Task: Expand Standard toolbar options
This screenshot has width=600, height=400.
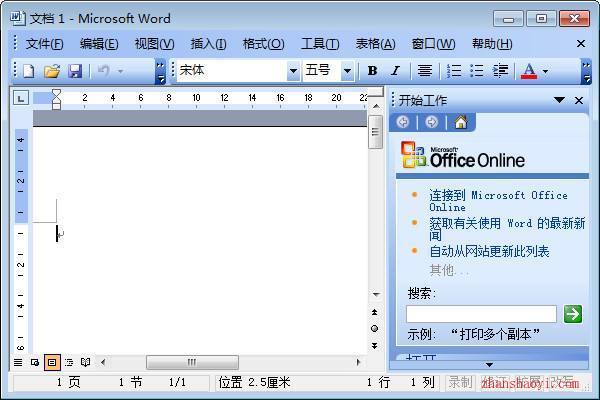Action: [x=161, y=72]
